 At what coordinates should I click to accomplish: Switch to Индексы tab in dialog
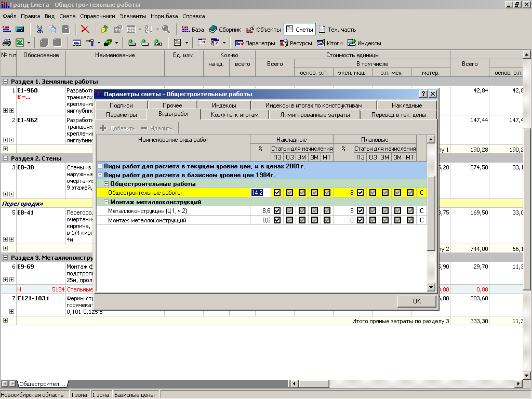click(224, 105)
